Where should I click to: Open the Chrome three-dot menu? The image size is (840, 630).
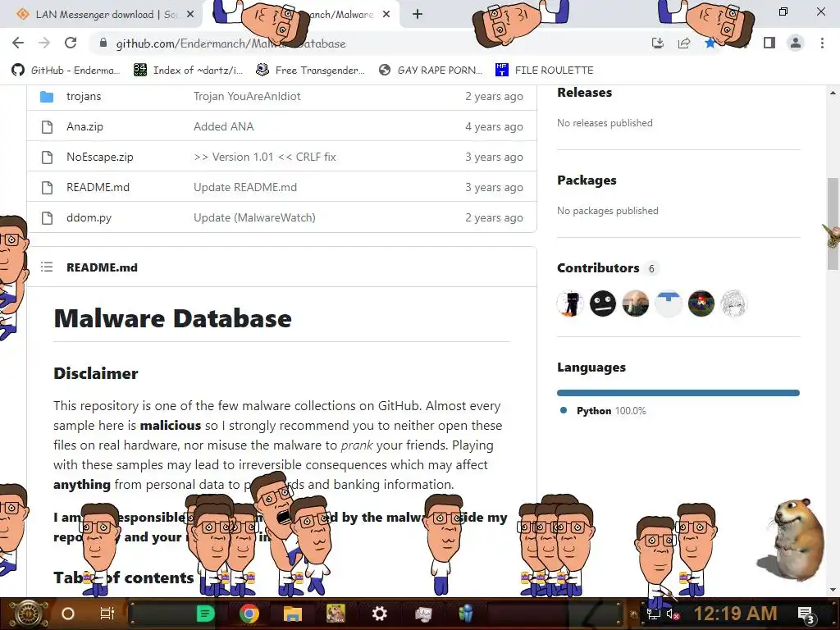[822, 43]
